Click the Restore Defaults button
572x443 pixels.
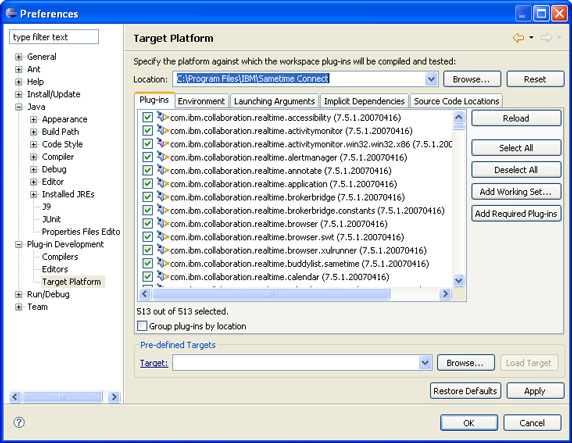[x=465, y=391]
